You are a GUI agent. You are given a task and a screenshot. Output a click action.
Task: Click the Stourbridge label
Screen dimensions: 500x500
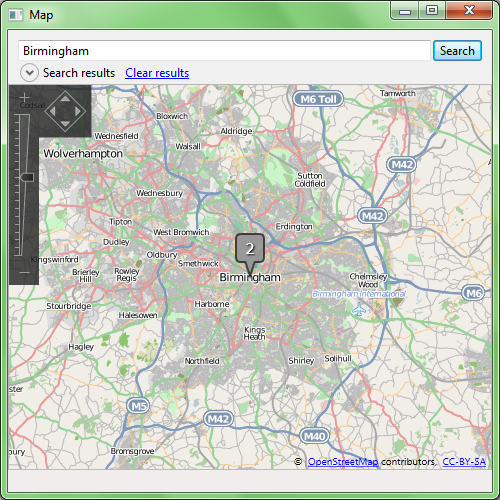(x=69, y=306)
